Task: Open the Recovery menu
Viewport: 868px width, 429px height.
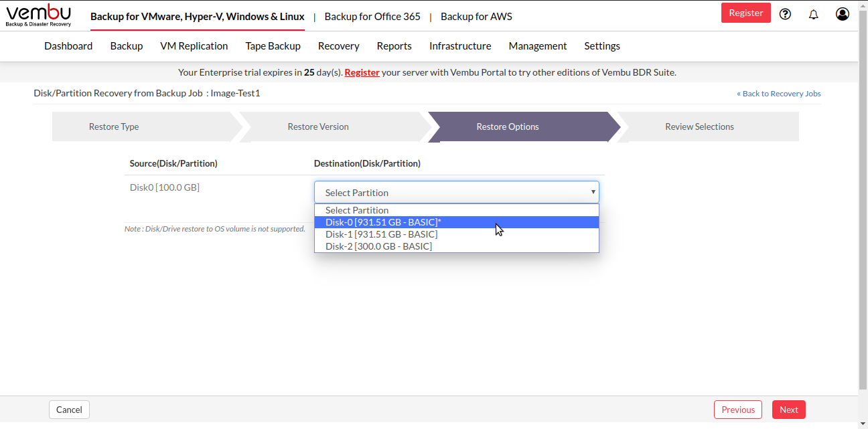Action: [339, 46]
